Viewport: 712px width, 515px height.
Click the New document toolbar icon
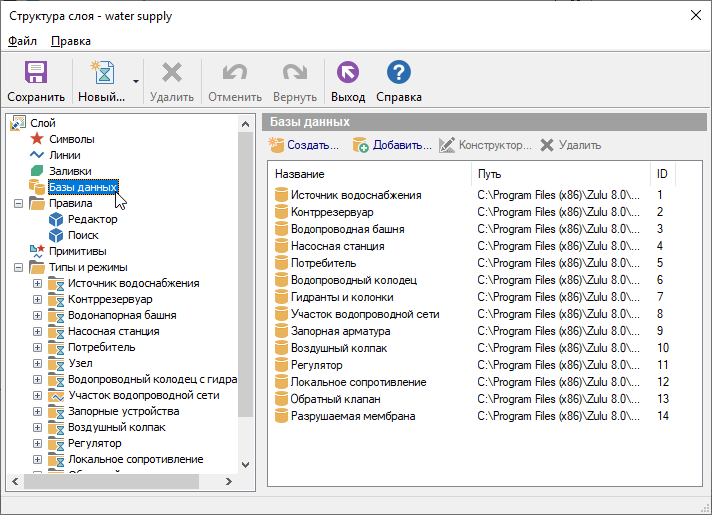(x=101, y=74)
